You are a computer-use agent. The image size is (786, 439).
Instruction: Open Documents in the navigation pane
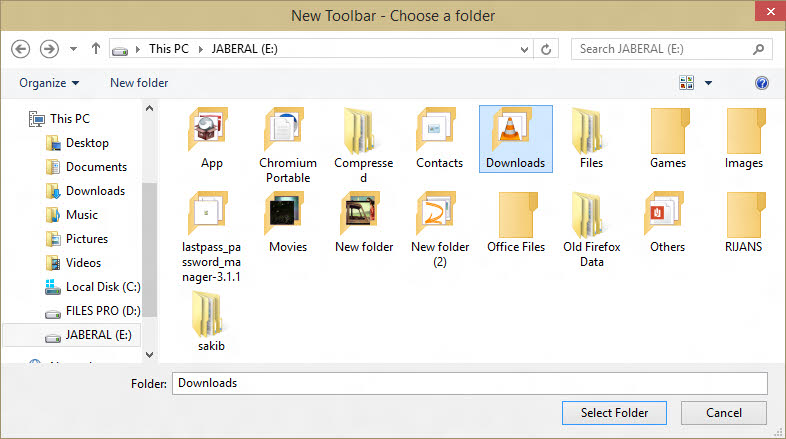[86, 167]
